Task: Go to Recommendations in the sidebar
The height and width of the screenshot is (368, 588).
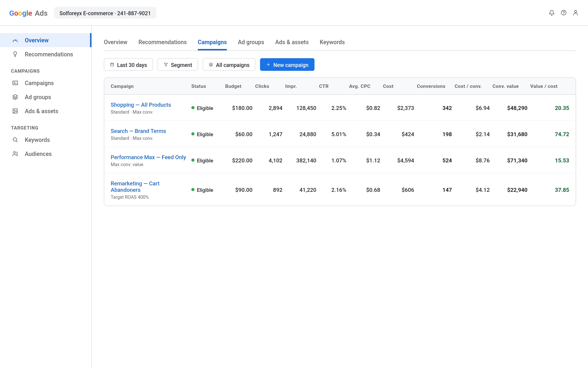Action: pos(46,54)
